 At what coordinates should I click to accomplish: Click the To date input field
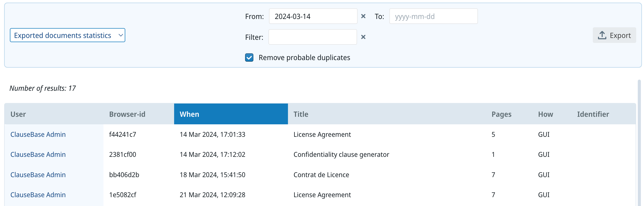point(433,16)
